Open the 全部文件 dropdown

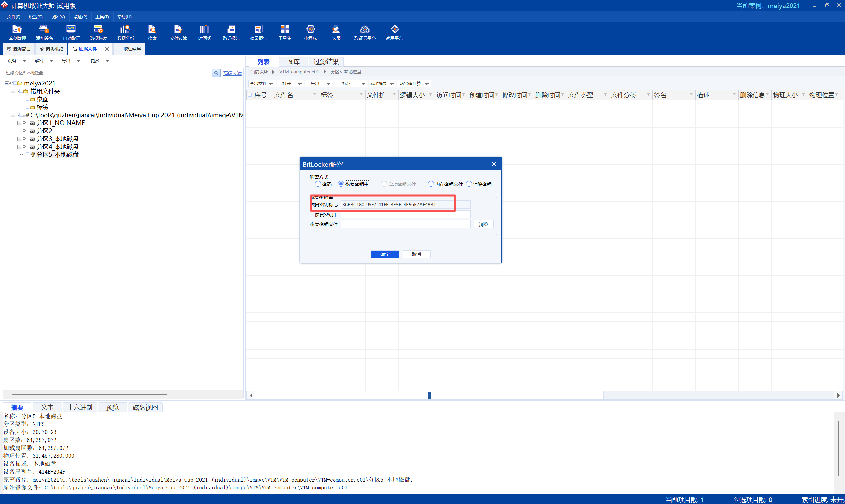(x=261, y=84)
